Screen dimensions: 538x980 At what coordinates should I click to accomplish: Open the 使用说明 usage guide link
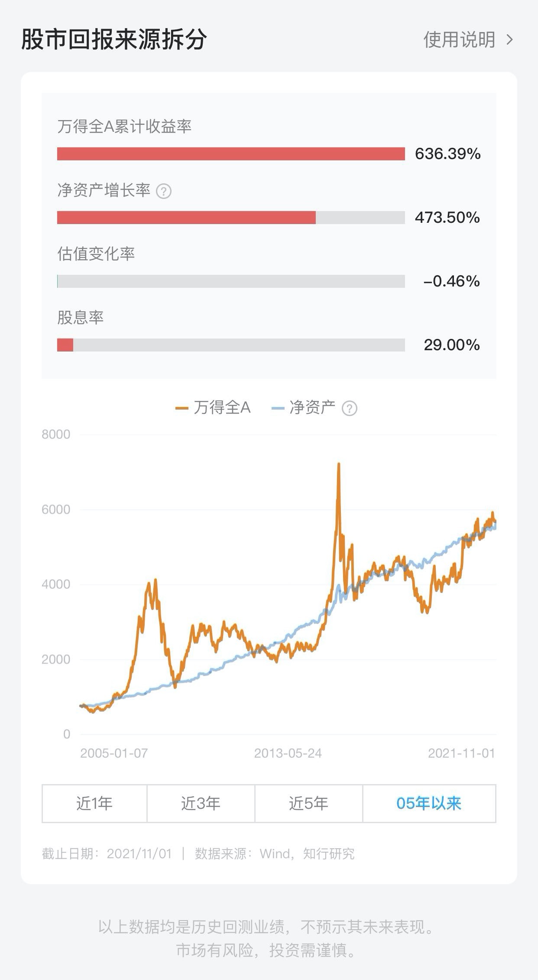[x=459, y=40]
